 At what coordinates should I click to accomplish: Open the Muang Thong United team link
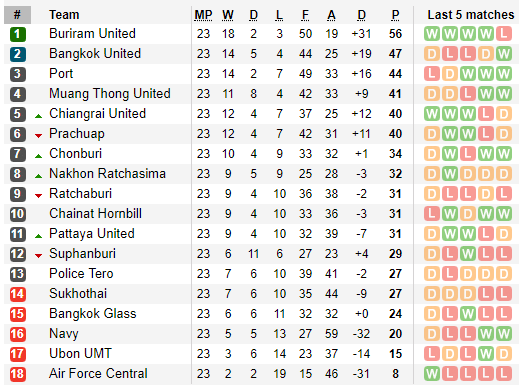[x=110, y=94]
